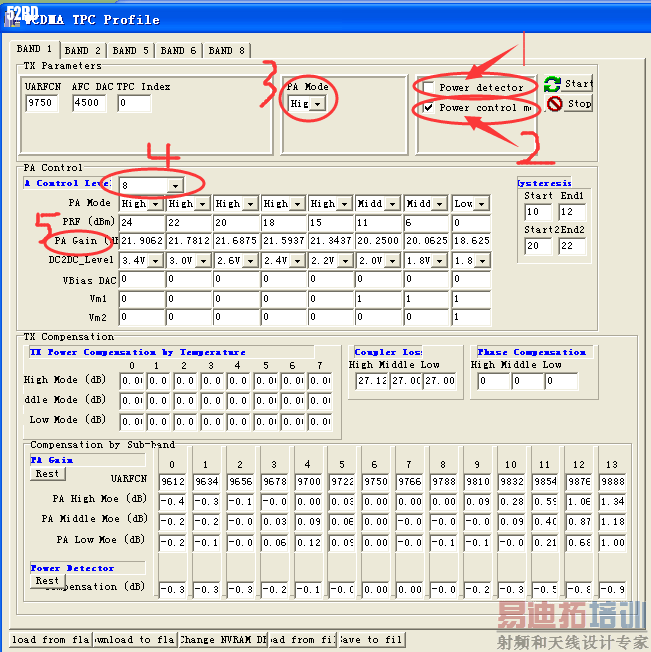Click the Coupler Loss High field 27.12
The height and width of the screenshot is (652, 651).
click(372, 381)
